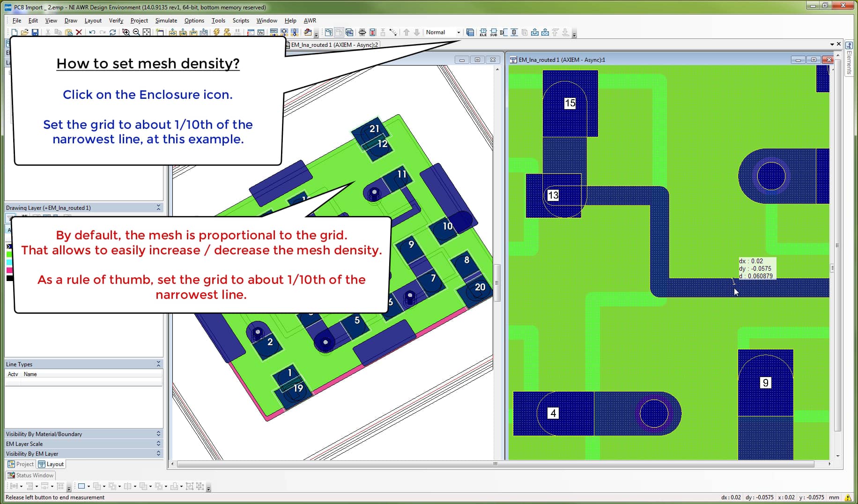Image resolution: width=858 pixels, height=504 pixels.
Task: Create a new project with the New icon
Action: click(15, 33)
